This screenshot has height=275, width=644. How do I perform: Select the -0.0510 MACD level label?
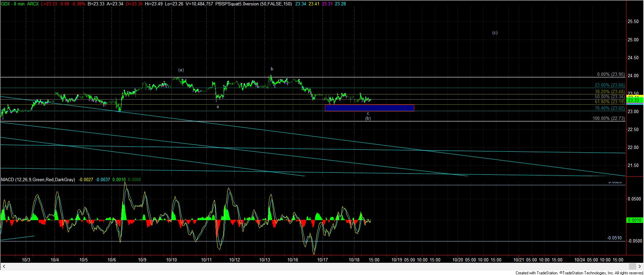pos(614,238)
